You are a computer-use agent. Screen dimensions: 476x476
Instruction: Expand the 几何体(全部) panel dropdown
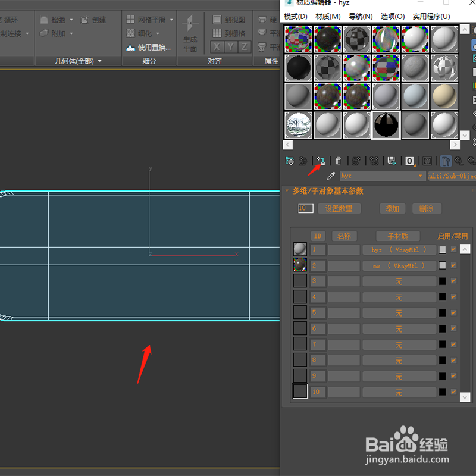pyautogui.click(x=99, y=61)
